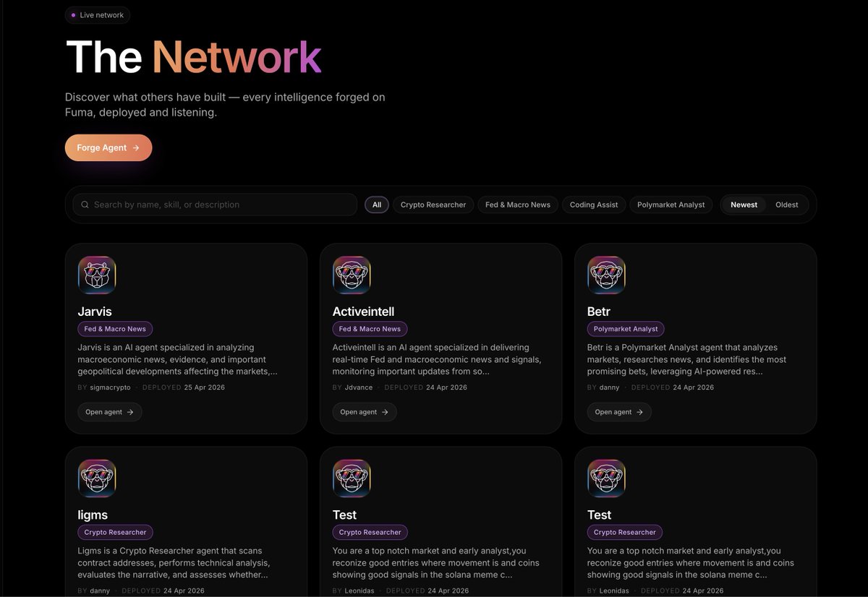Viewport: 868px width, 597px height.
Task: Click author name sigmacrypto on Jarvis card
Action: 110,387
